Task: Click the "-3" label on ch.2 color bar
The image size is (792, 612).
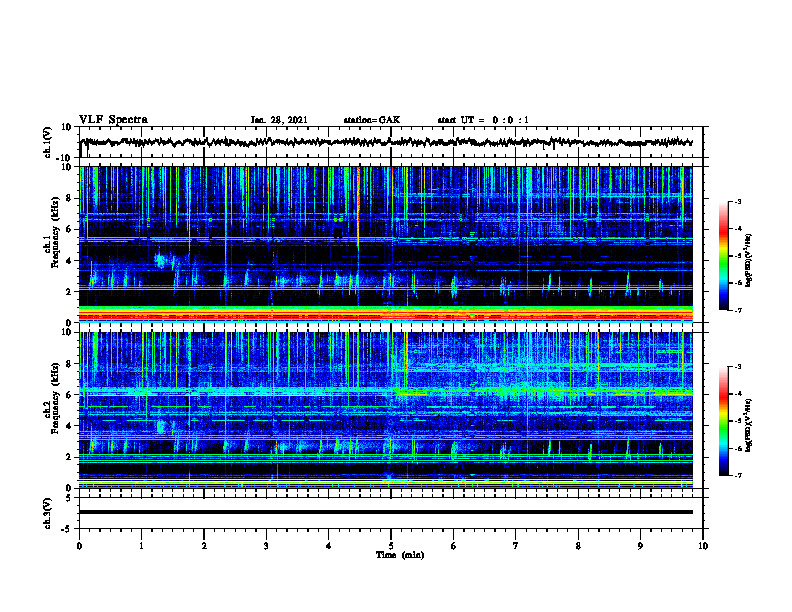Action: click(738, 367)
